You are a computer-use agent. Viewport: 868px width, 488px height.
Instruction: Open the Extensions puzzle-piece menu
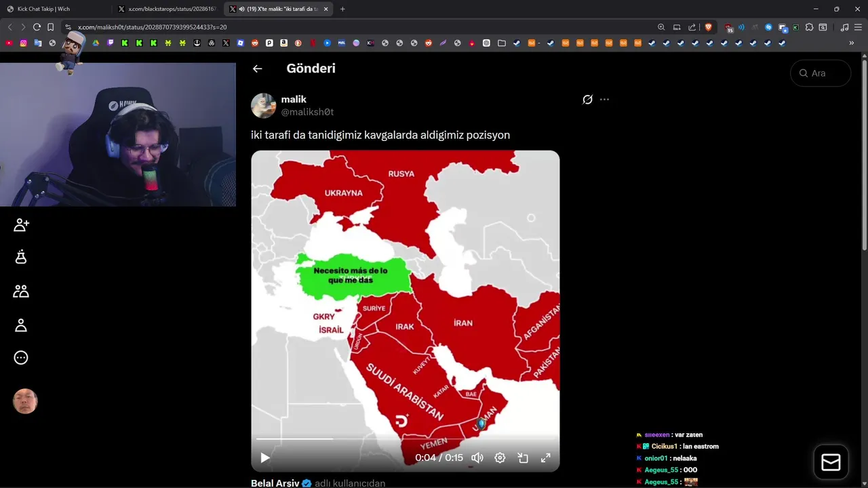tap(809, 27)
